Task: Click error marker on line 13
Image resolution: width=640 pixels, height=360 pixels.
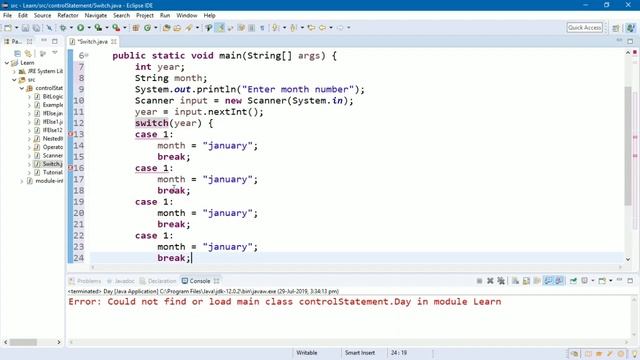Action: pos(70,134)
